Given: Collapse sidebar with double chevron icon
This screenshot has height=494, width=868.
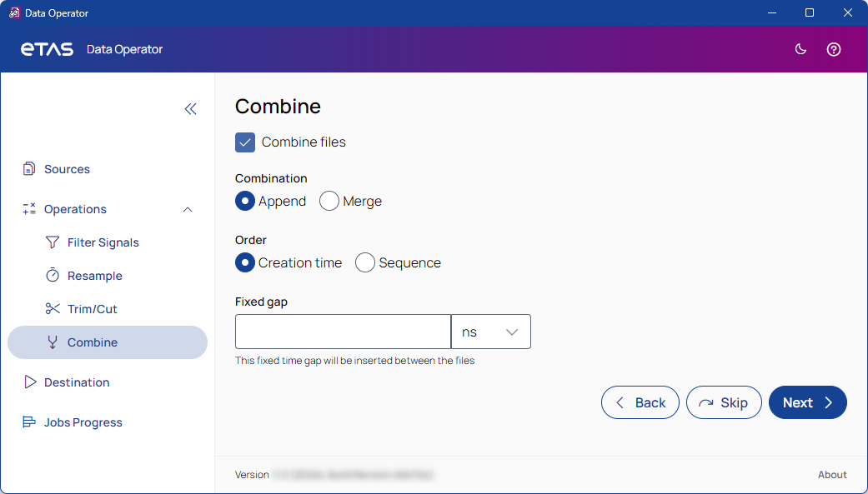Looking at the screenshot, I should 190,109.
